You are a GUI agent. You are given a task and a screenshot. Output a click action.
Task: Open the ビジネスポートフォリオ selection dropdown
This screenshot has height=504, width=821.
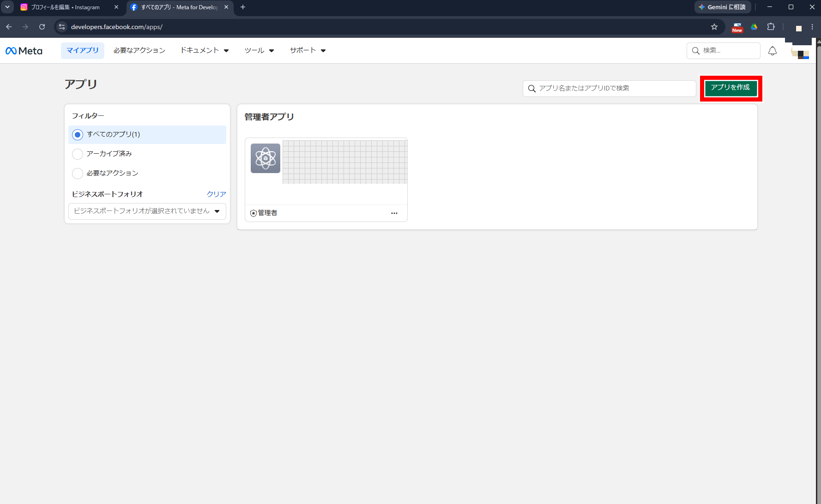point(147,211)
